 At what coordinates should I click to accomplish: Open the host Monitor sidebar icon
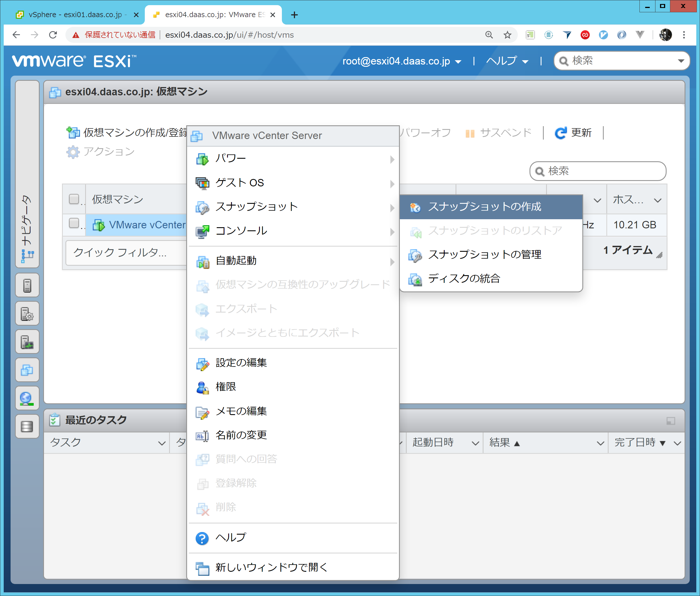point(27,342)
